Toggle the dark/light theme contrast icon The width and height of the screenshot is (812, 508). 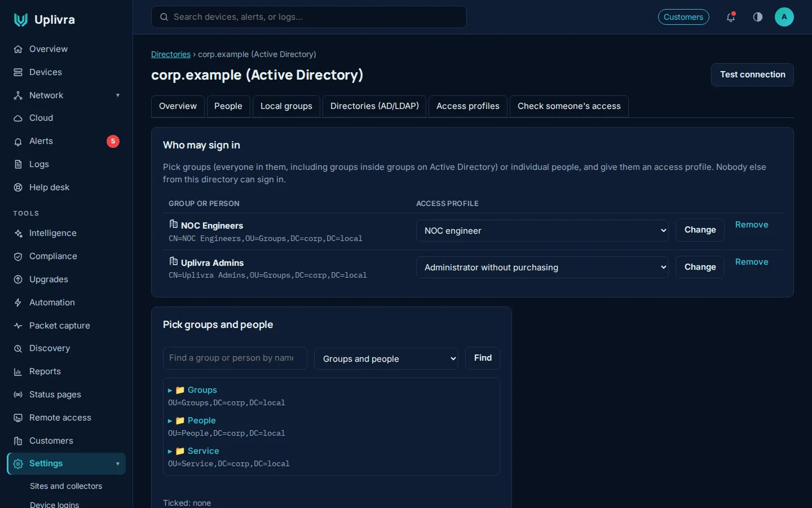tap(758, 17)
